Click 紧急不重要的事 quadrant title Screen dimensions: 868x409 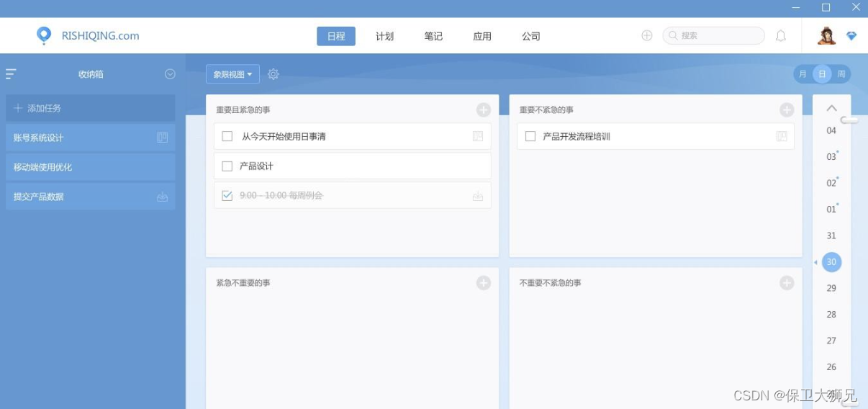click(243, 283)
